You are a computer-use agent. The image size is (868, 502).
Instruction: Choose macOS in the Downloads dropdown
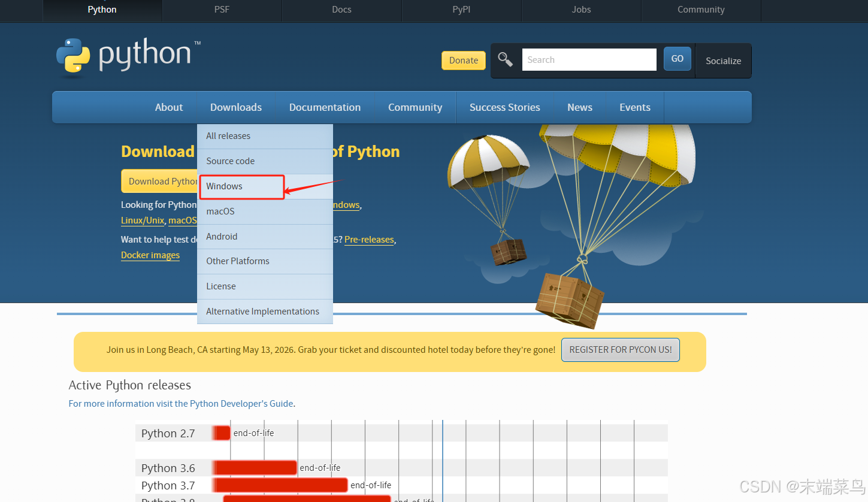[265, 211]
